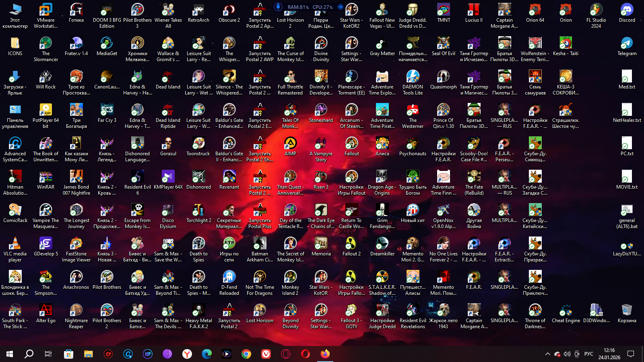The image size is (644, 362).
Task: Open the Psychonauts game shortcut
Action: point(413,146)
